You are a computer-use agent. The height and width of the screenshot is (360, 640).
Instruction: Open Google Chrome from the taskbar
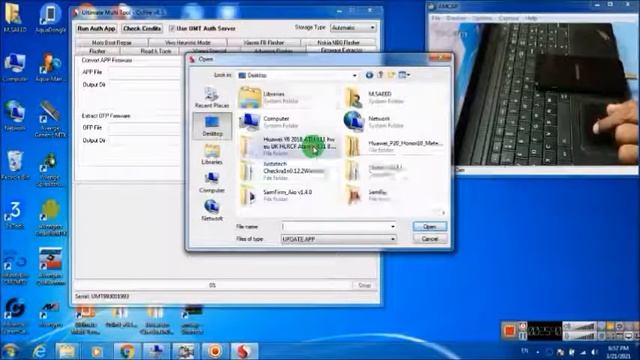coord(127,351)
